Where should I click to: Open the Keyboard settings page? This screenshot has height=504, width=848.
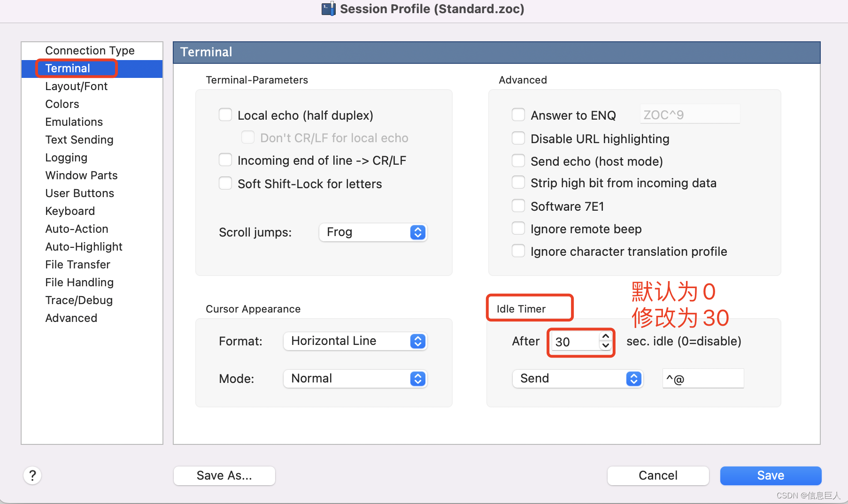pyautogui.click(x=70, y=211)
